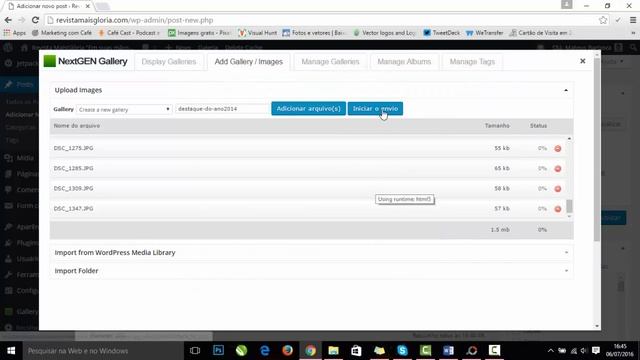Open the action center notifications icon
The width and height of the screenshot is (640, 360).
pos(596,351)
